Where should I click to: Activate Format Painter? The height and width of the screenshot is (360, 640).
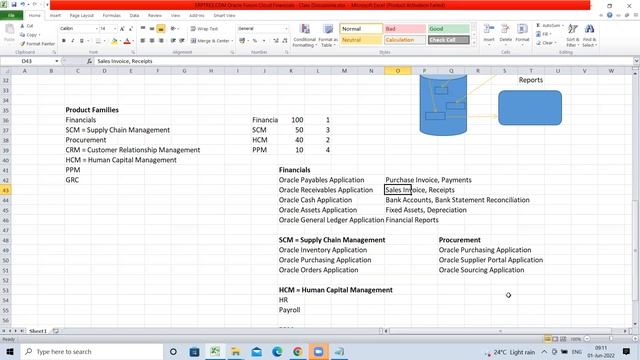[37, 43]
